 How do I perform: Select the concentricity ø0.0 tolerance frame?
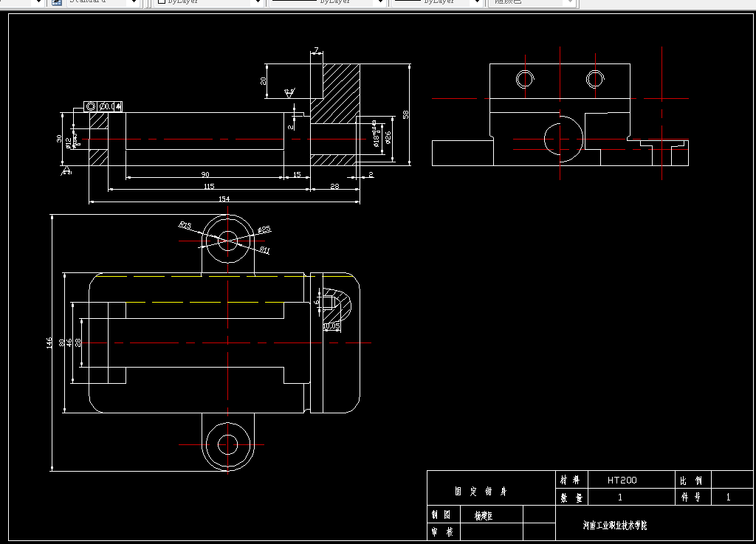[103, 106]
